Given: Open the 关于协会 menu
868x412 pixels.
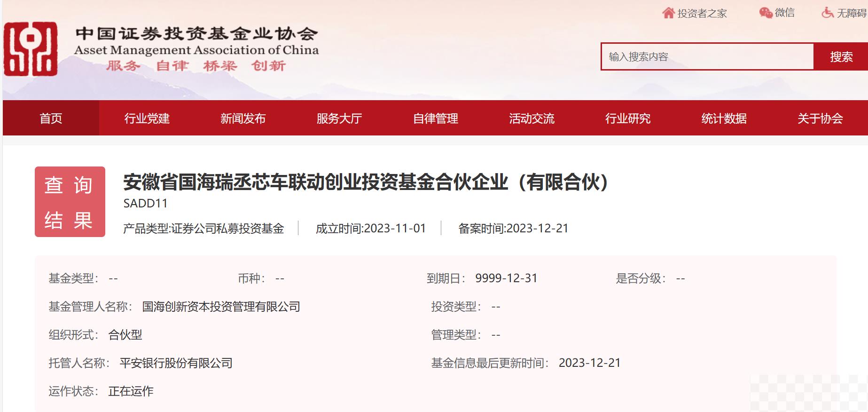Looking at the screenshot, I should 820,118.
